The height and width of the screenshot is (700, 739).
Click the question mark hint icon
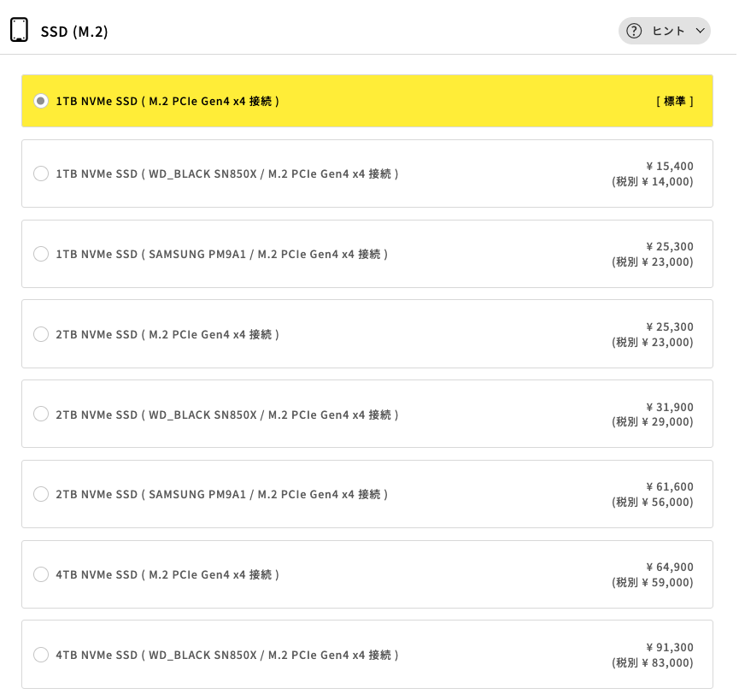click(x=634, y=31)
